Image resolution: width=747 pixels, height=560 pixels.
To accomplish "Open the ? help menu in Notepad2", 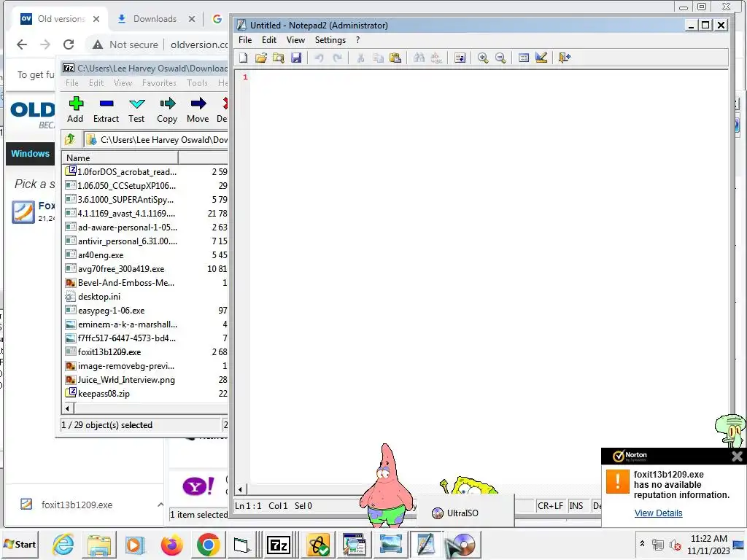I will tap(357, 40).
